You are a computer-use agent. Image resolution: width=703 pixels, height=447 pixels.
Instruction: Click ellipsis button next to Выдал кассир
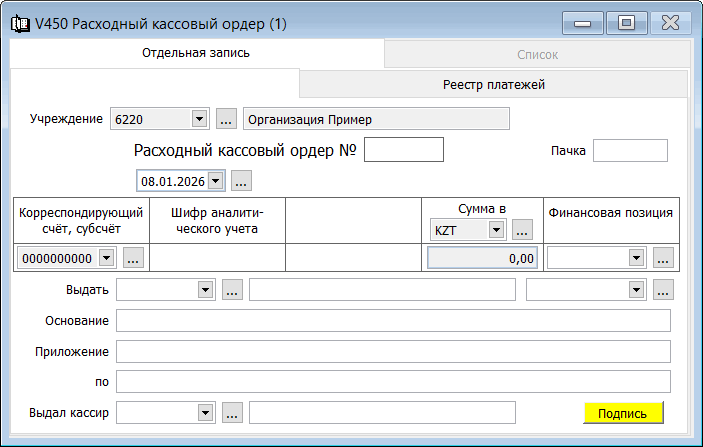(232, 412)
